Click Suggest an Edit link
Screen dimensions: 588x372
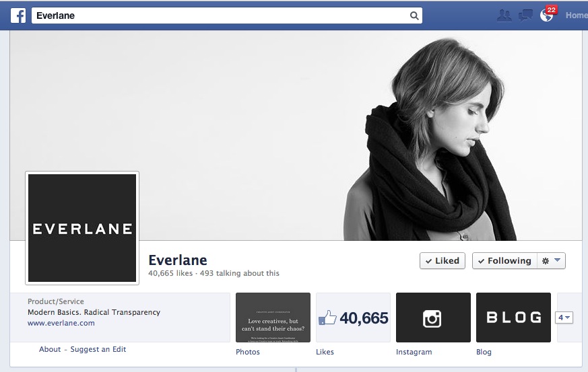(98, 349)
